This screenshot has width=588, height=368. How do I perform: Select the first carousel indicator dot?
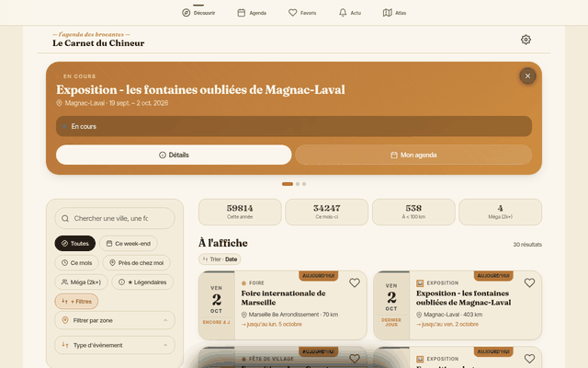(288, 184)
